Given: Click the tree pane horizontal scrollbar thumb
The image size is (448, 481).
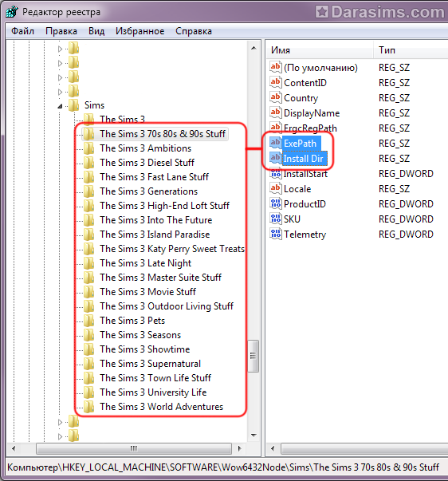Looking at the screenshot, I should [134, 449].
